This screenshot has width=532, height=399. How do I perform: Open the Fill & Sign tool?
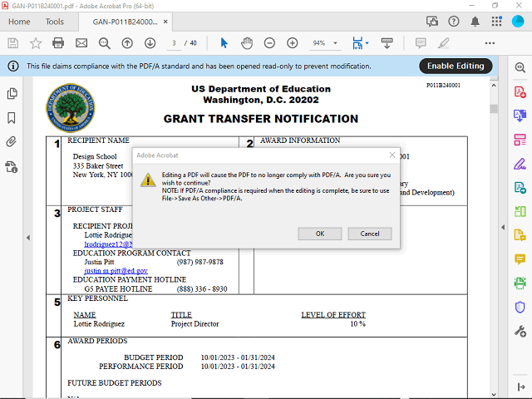pyautogui.click(x=520, y=164)
